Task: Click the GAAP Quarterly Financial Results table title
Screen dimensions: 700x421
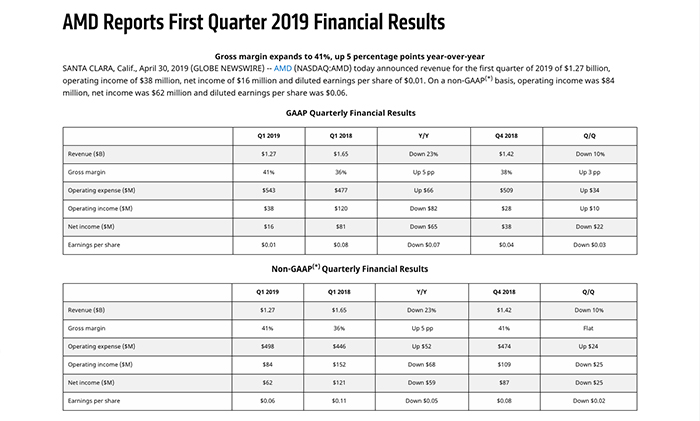Action: click(x=349, y=113)
